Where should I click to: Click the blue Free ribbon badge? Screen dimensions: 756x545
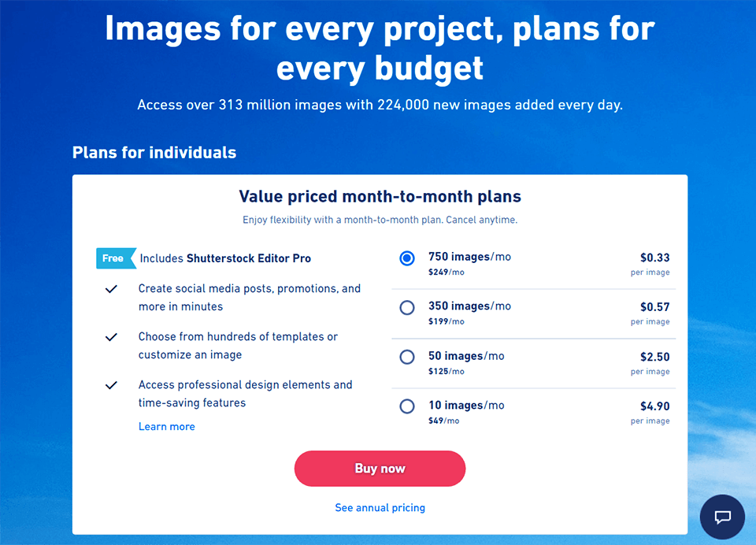114,258
